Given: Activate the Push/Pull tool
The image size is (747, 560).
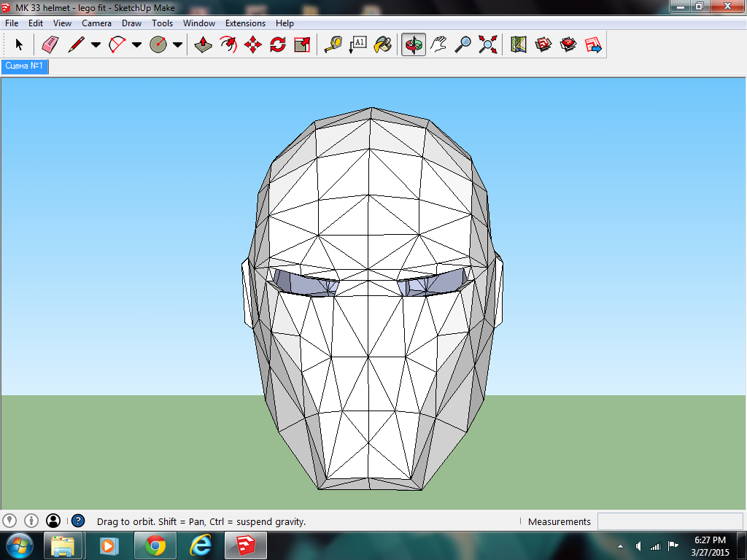Looking at the screenshot, I should [x=204, y=45].
